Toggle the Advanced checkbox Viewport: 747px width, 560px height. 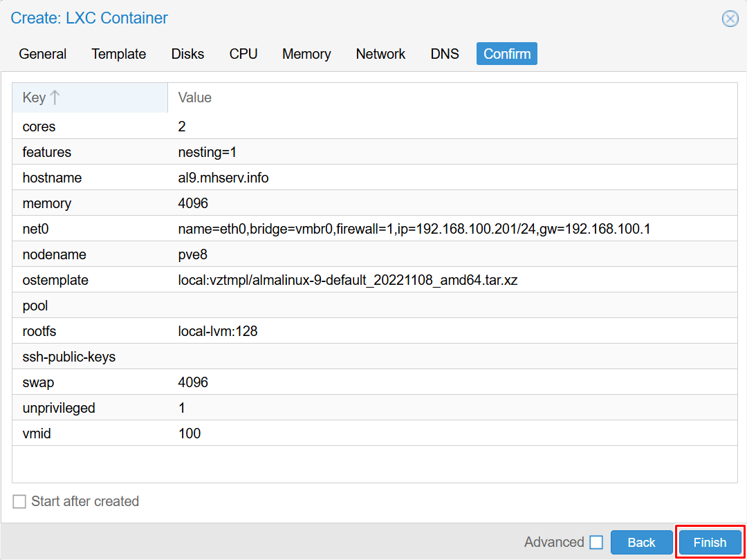[596, 543]
